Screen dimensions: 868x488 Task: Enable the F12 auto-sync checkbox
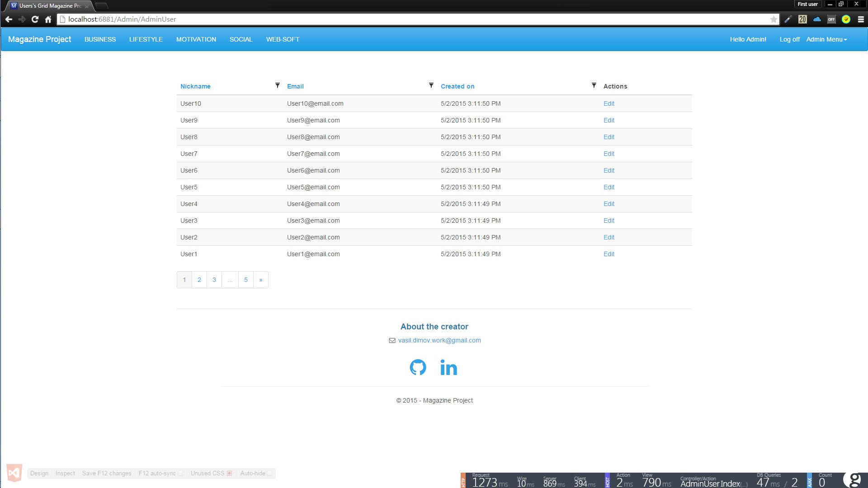(180, 473)
